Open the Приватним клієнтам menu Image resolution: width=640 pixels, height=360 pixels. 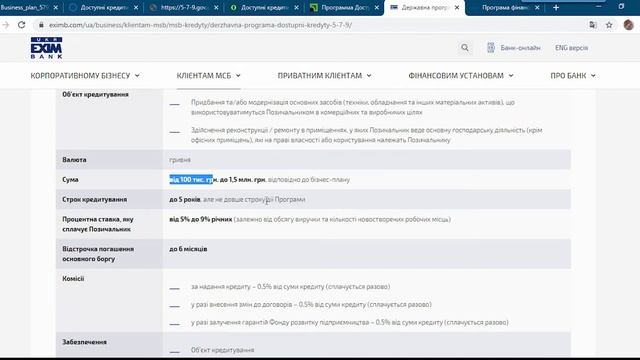(x=320, y=76)
